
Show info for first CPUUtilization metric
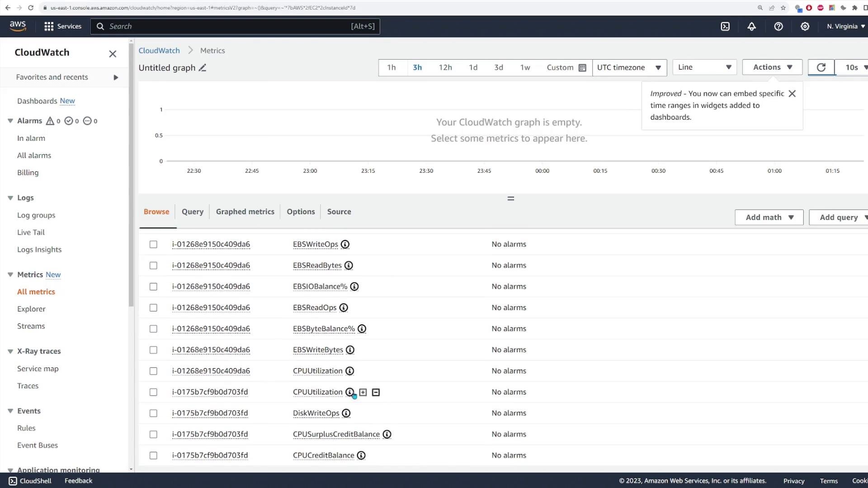pyautogui.click(x=349, y=371)
